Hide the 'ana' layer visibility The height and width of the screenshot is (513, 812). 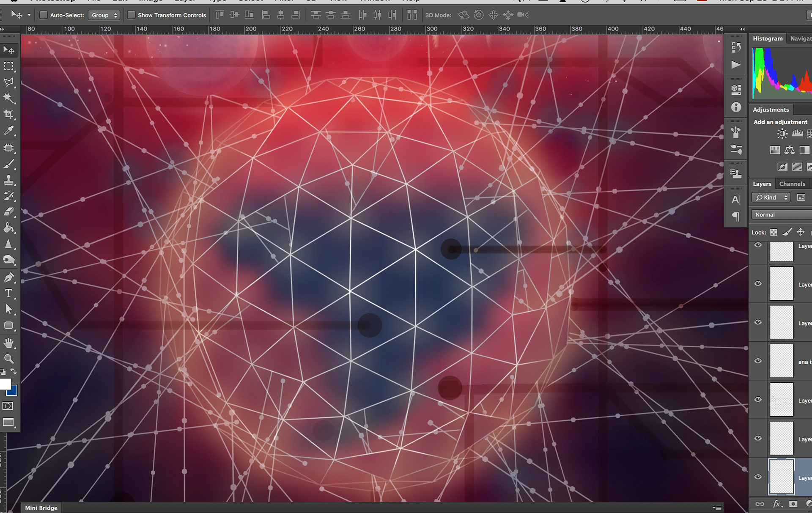[x=758, y=361]
